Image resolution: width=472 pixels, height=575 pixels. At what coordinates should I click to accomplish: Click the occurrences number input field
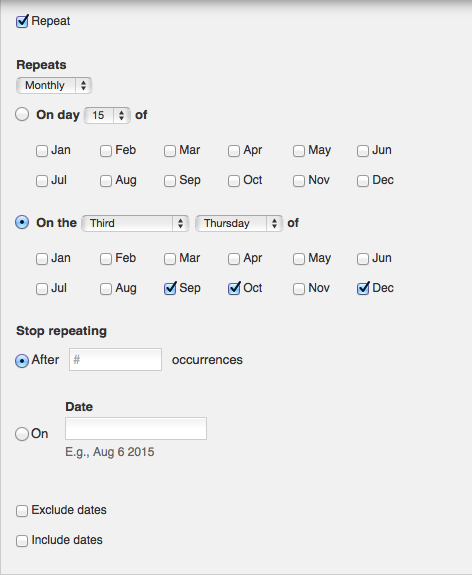click(116, 359)
